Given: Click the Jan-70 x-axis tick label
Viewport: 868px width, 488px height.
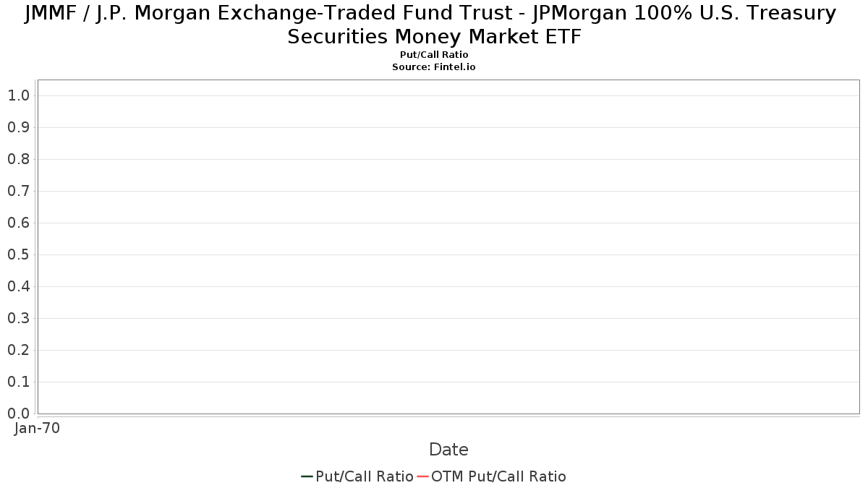Looking at the screenshot, I should (x=38, y=428).
